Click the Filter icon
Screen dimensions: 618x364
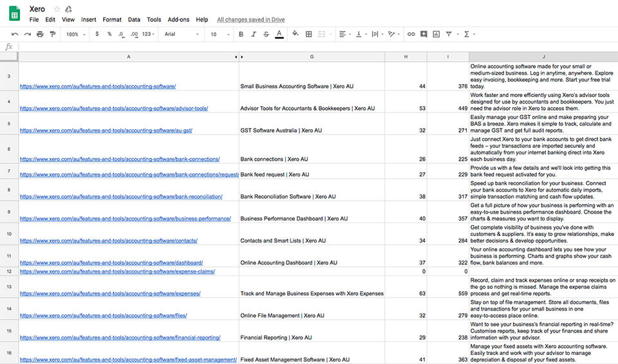point(449,34)
